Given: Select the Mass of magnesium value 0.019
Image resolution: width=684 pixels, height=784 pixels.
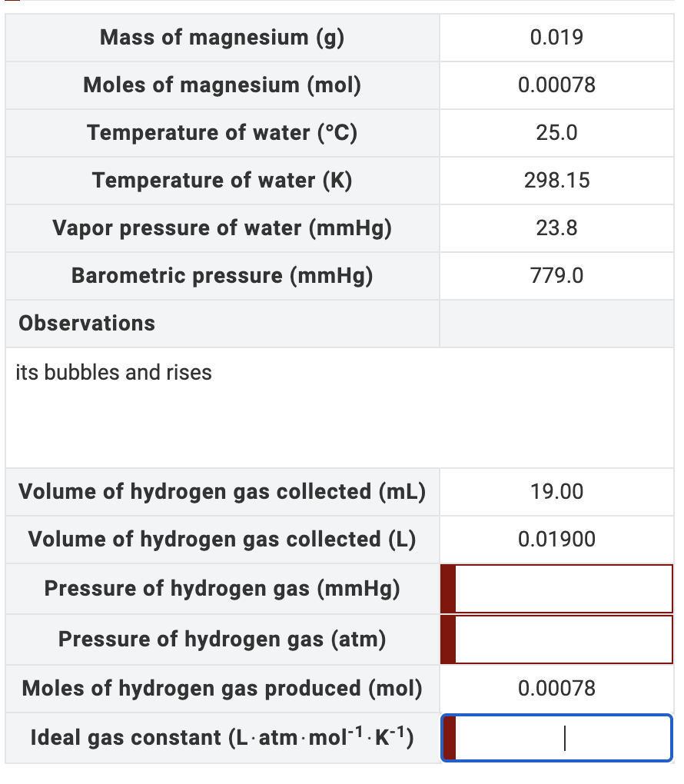Looking at the screenshot, I should [x=556, y=37].
